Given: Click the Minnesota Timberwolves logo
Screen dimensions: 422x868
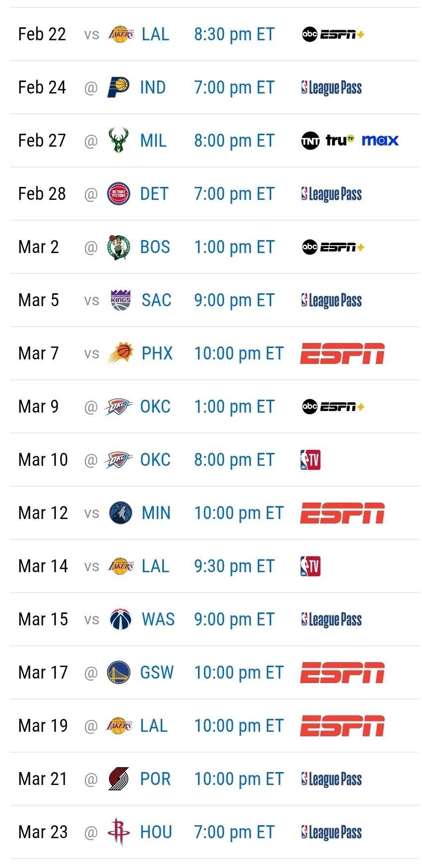Looking at the screenshot, I should (120, 513).
